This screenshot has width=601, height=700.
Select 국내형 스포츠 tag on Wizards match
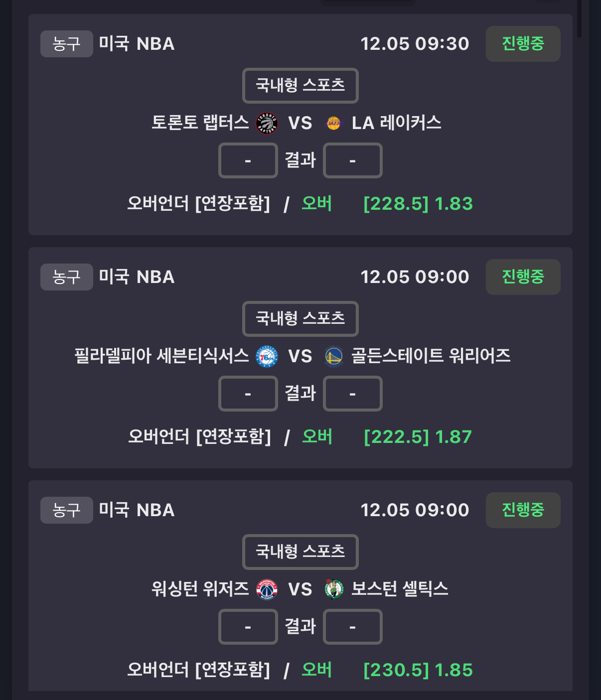point(300,552)
